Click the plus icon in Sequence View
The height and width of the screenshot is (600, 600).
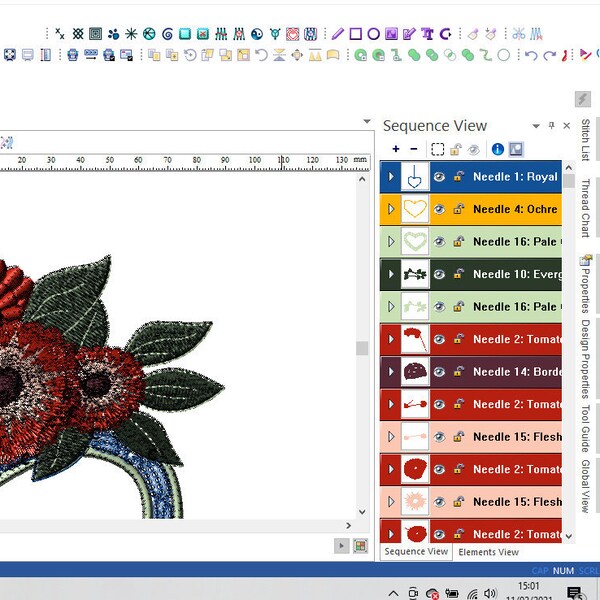pos(396,149)
